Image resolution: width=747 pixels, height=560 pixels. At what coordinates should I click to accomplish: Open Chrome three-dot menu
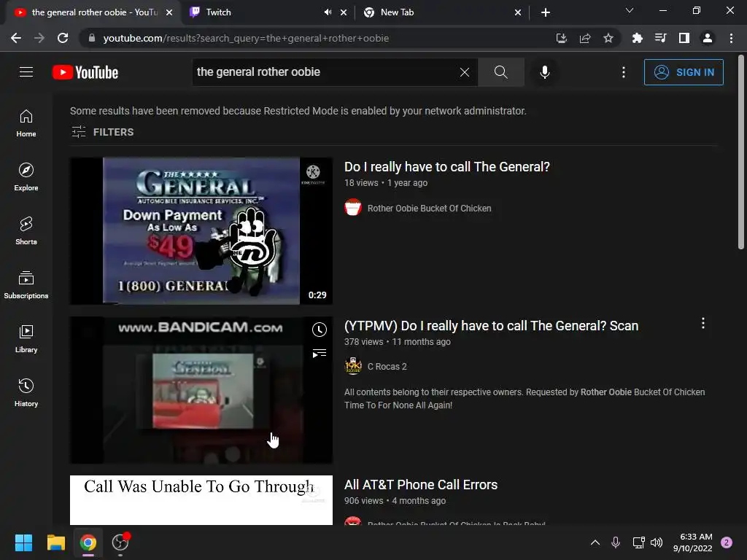coord(731,38)
